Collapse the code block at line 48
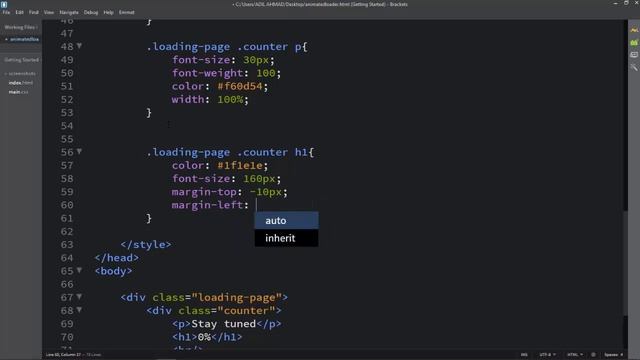The height and width of the screenshot is (360, 640). point(80,46)
